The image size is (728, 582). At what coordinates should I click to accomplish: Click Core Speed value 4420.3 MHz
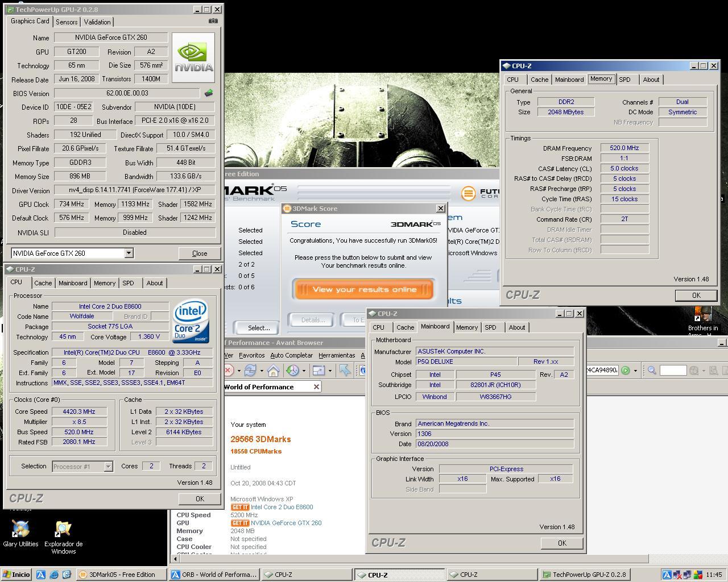[x=79, y=411]
